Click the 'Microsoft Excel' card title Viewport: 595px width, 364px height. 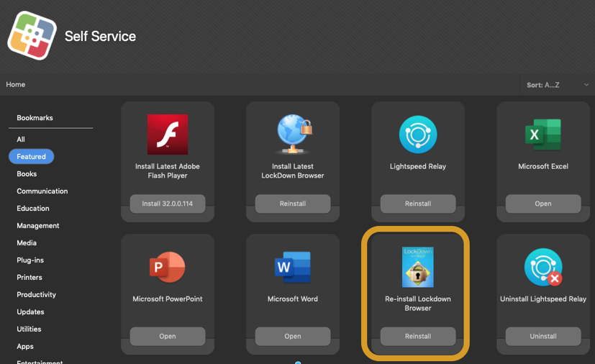[543, 166]
